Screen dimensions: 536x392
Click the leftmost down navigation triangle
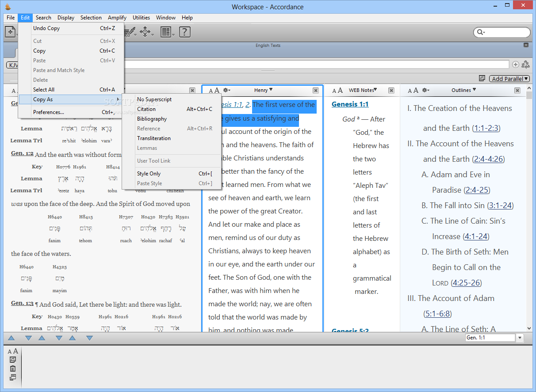(28, 338)
